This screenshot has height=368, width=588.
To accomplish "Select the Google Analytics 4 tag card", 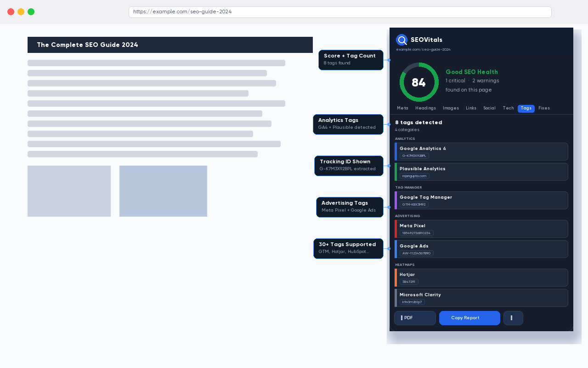I will tap(481, 151).
